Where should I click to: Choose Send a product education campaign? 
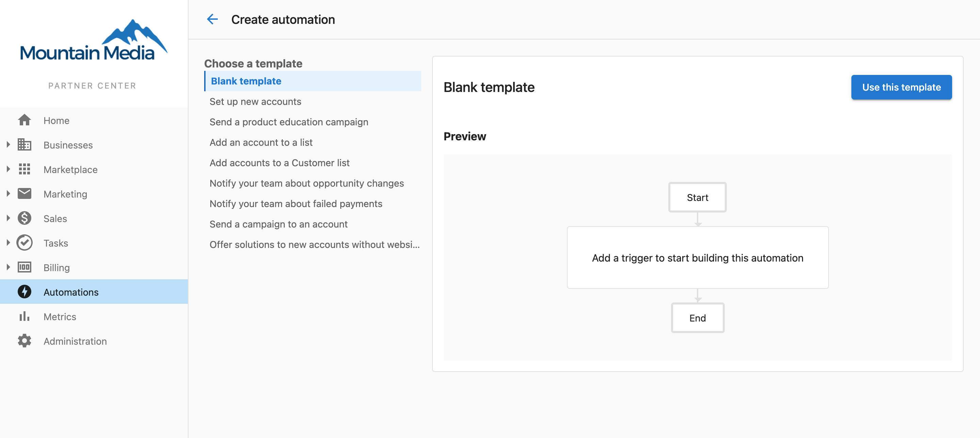click(313, 122)
